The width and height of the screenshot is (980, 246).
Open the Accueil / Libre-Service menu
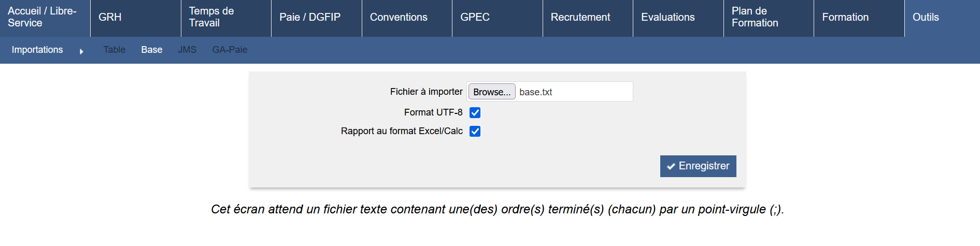pyautogui.click(x=42, y=17)
